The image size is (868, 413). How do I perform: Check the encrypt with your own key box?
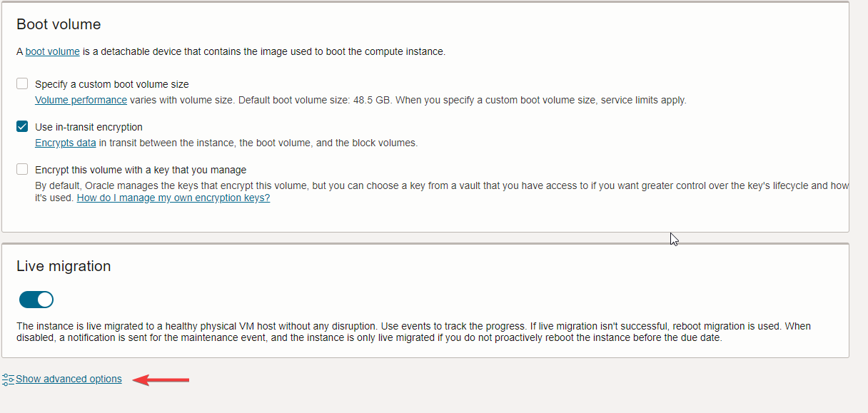tap(22, 170)
